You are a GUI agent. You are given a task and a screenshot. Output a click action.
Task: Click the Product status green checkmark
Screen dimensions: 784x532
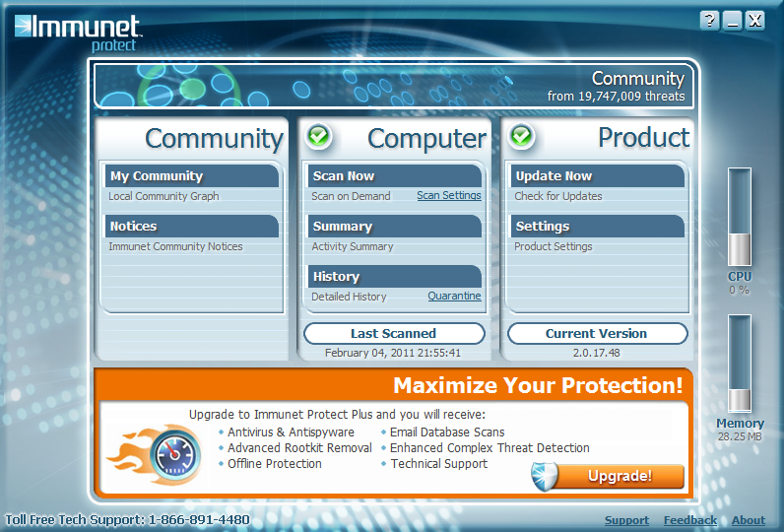(521, 136)
